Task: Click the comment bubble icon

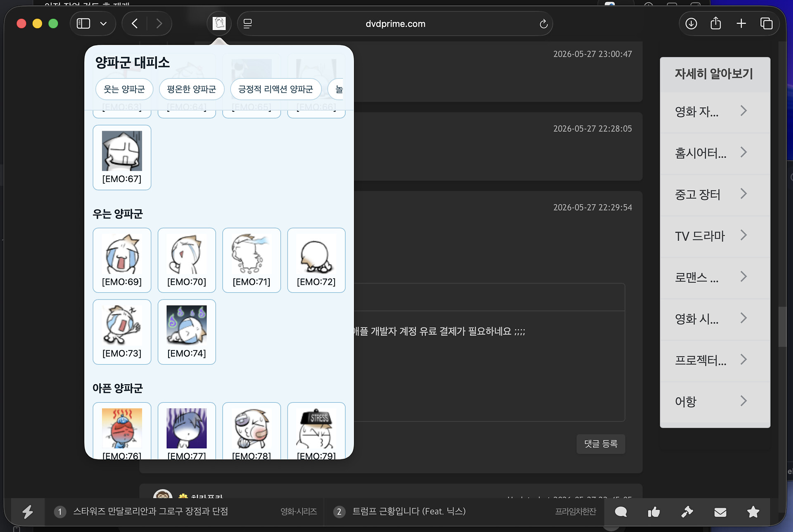Action: tap(621, 512)
